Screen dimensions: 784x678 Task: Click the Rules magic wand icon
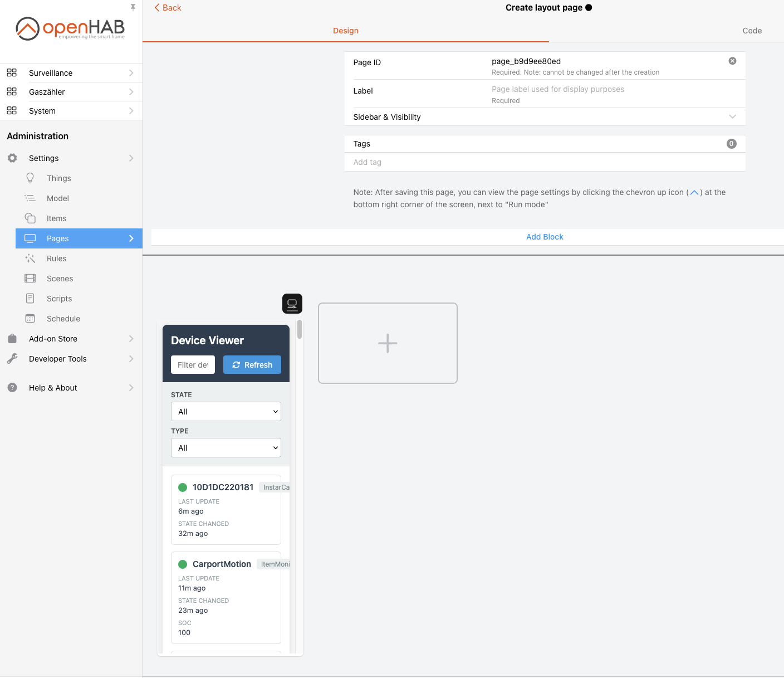(x=30, y=258)
